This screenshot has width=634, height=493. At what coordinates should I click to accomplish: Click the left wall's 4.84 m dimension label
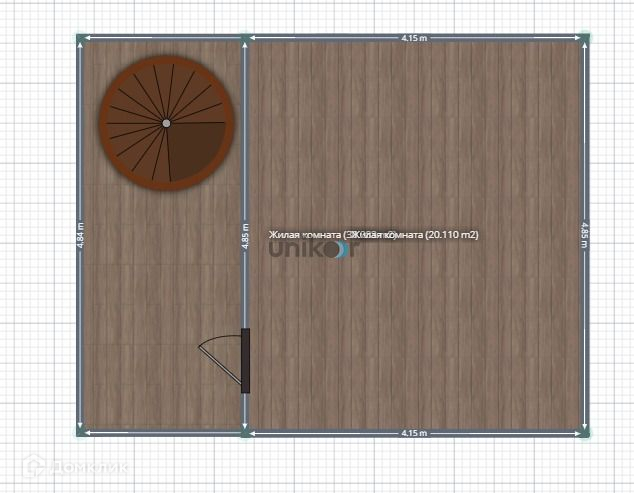[x=80, y=236]
